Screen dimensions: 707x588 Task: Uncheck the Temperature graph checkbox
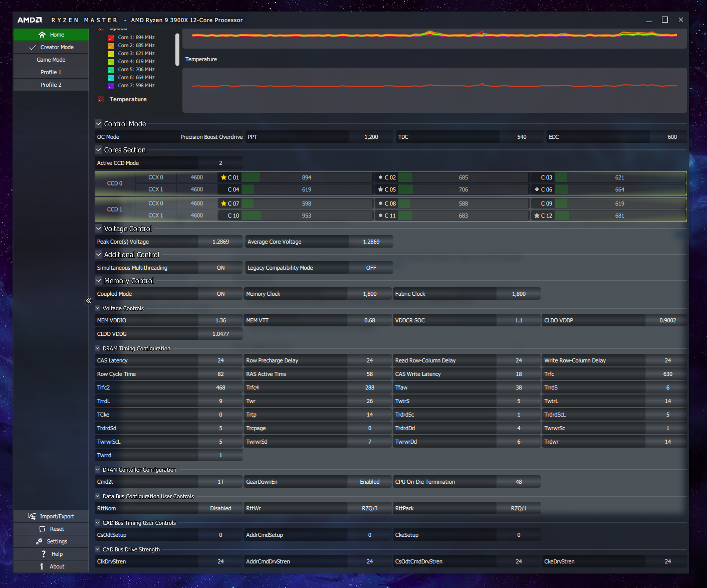click(x=101, y=99)
